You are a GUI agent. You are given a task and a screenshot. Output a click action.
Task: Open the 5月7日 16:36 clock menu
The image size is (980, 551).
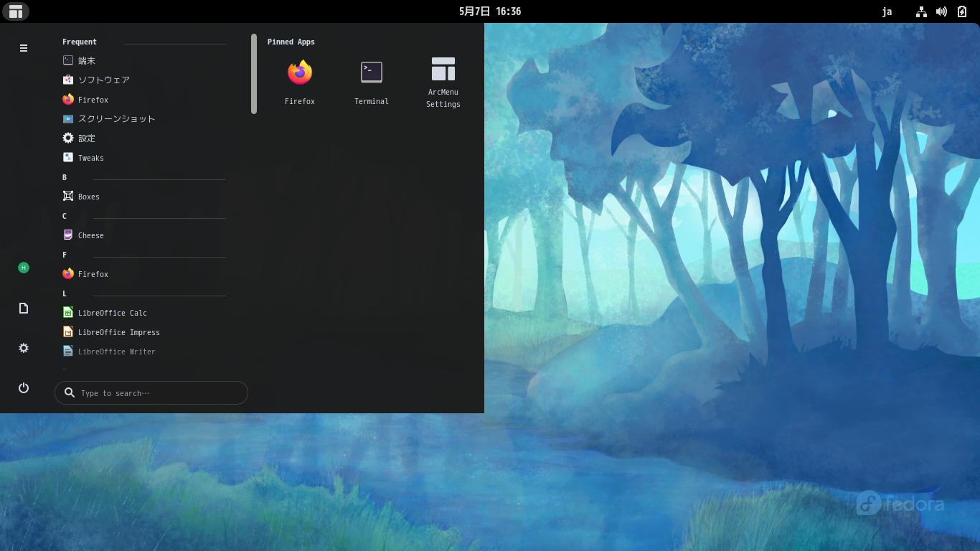(490, 11)
